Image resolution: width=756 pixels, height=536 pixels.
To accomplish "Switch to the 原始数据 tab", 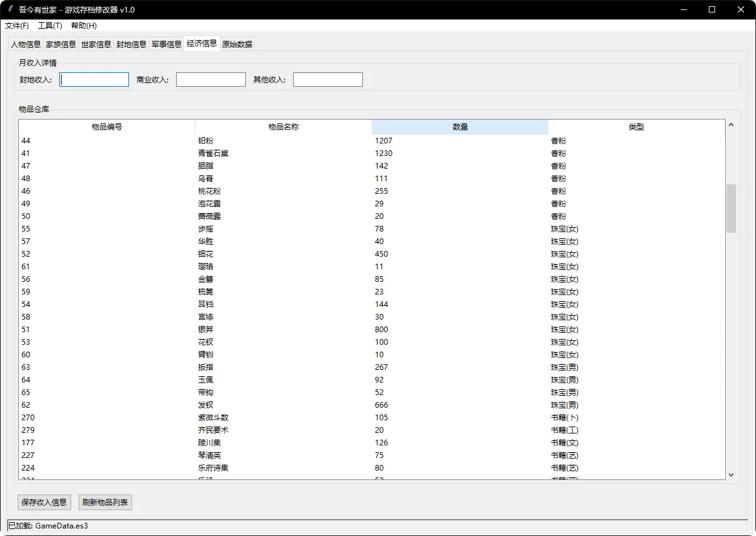I will (237, 44).
